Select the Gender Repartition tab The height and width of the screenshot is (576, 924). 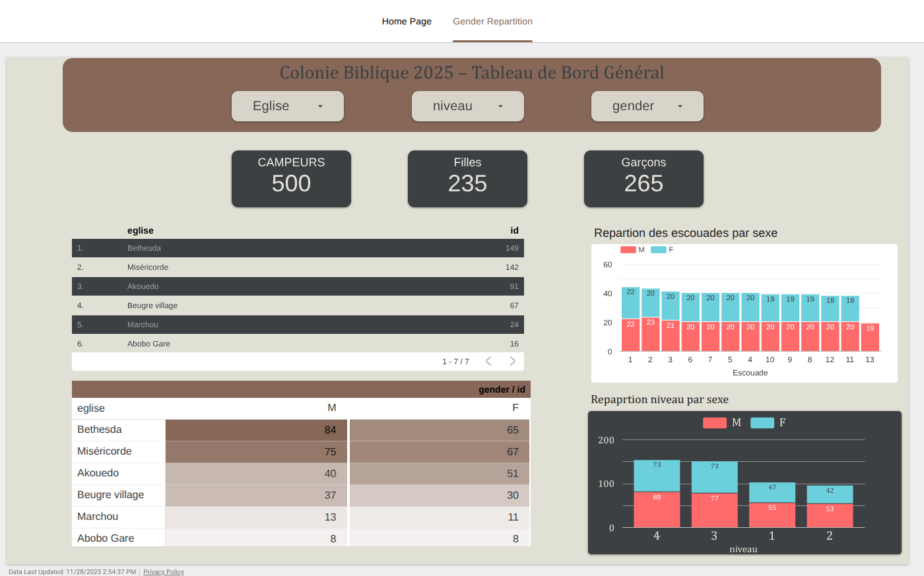(492, 21)
